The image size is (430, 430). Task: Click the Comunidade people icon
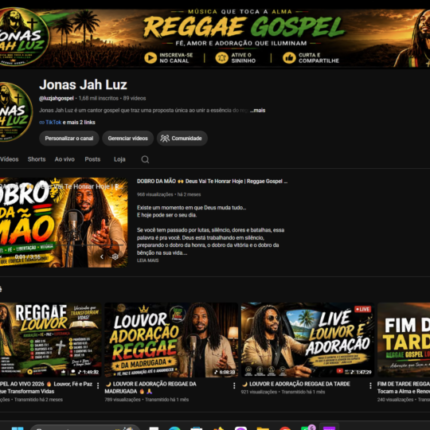[165, 138]
